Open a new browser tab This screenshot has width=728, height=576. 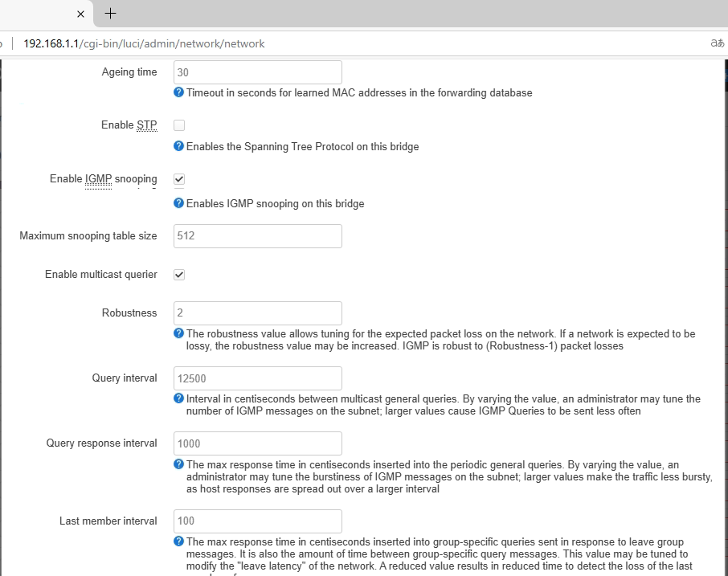[111, 14]
